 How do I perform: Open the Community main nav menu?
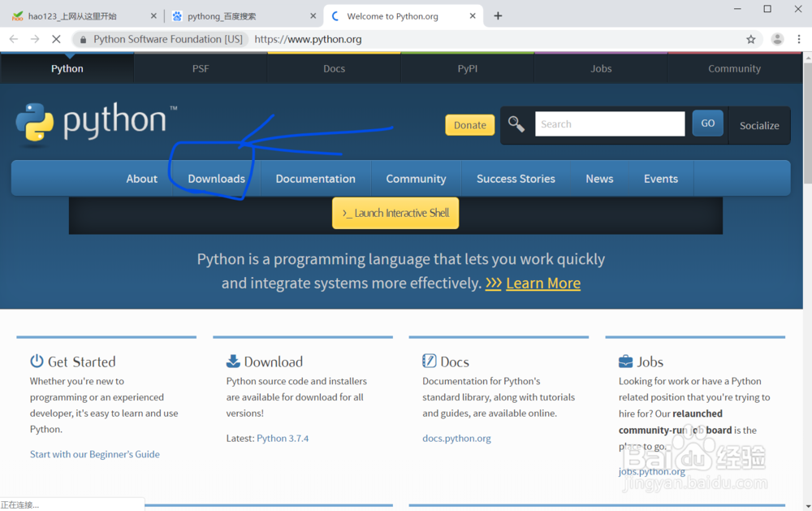(x=416, y=179)
